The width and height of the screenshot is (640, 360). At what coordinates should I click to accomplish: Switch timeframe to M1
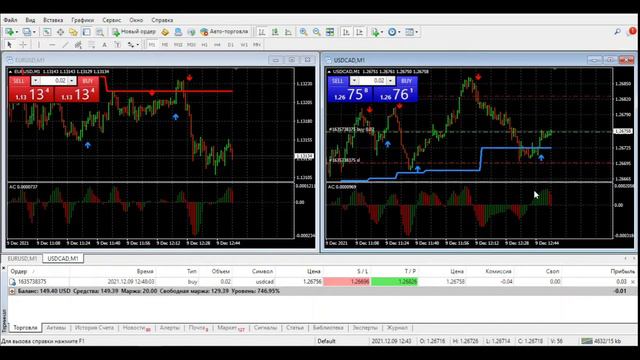pyautogui.click(x=152, y=44)
